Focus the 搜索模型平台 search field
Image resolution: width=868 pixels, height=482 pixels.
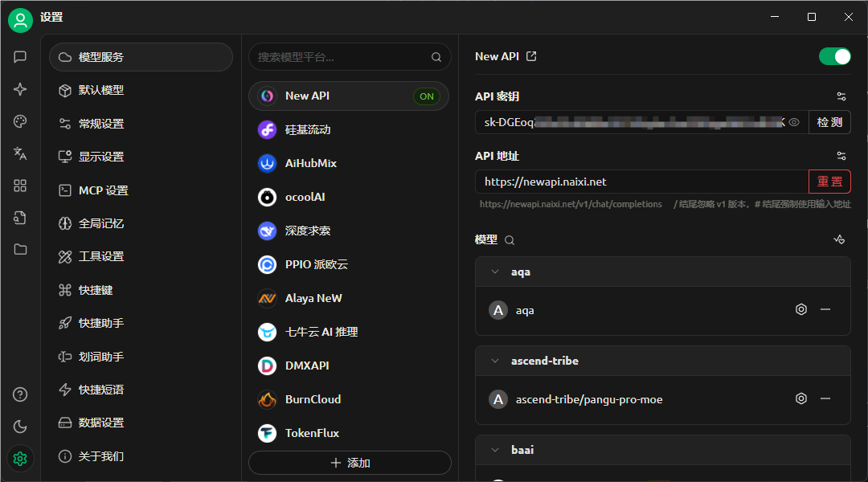point(342,57)
